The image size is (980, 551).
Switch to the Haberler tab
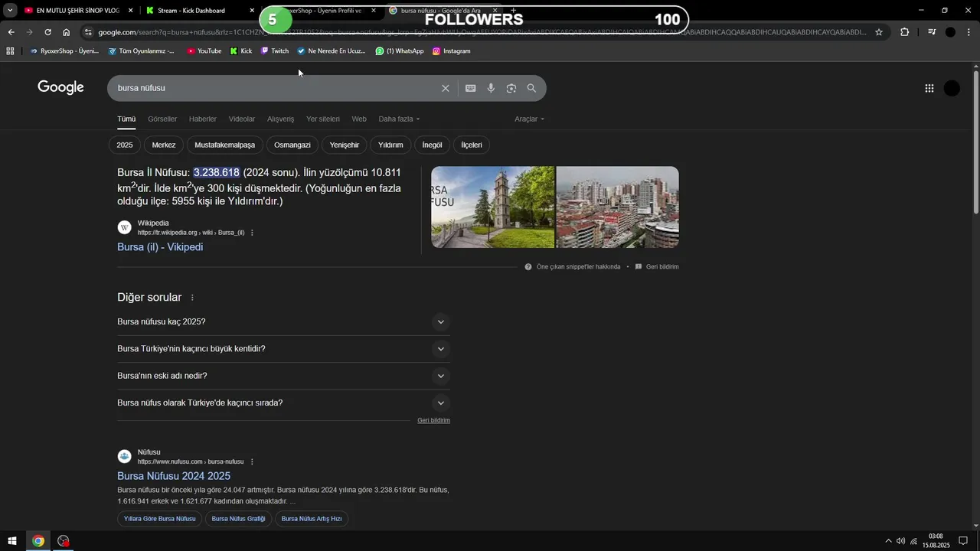[203, 119]
